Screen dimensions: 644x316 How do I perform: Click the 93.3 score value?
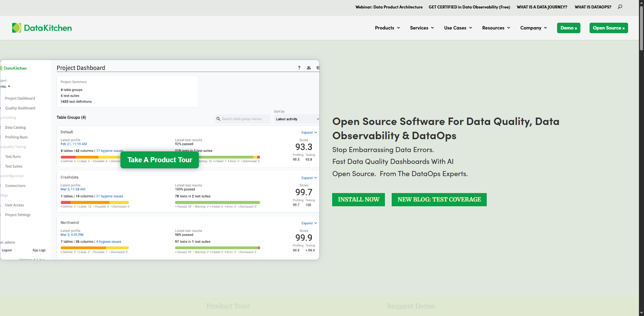(304, 147)
